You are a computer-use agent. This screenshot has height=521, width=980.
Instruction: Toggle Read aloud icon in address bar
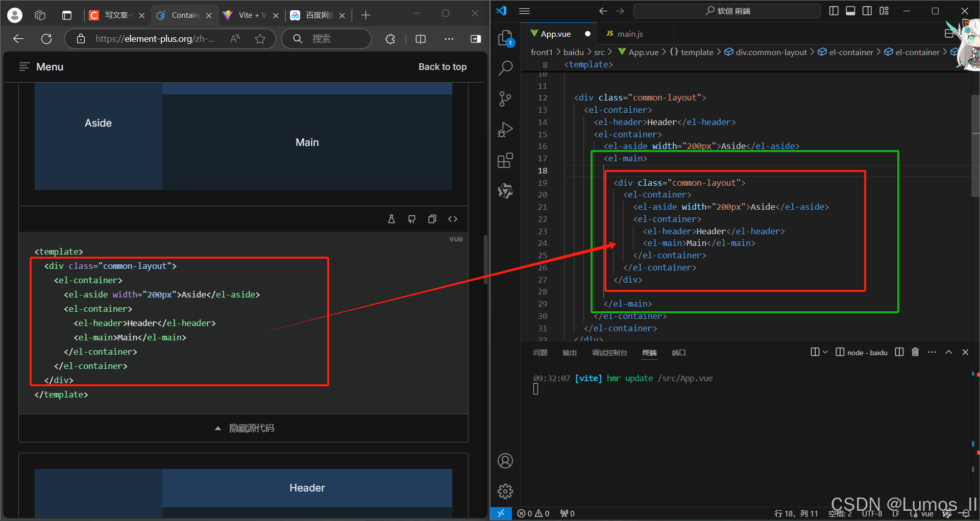pos(235,39)
